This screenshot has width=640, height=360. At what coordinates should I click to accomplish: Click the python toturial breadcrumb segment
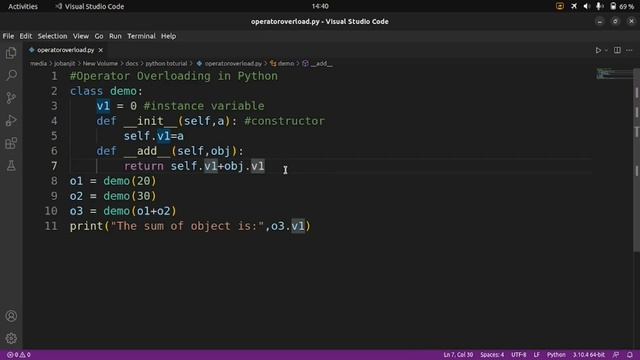coord(166,64)
